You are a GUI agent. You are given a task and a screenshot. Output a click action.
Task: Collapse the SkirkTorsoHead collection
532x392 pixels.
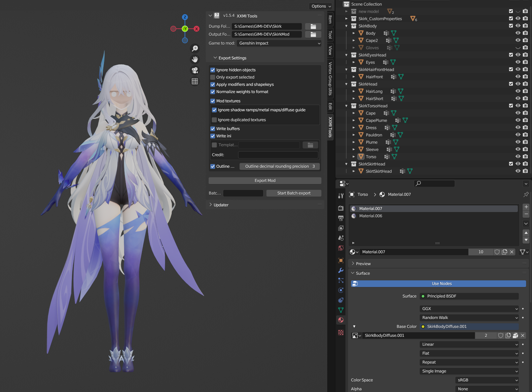[x=346, y=106]
